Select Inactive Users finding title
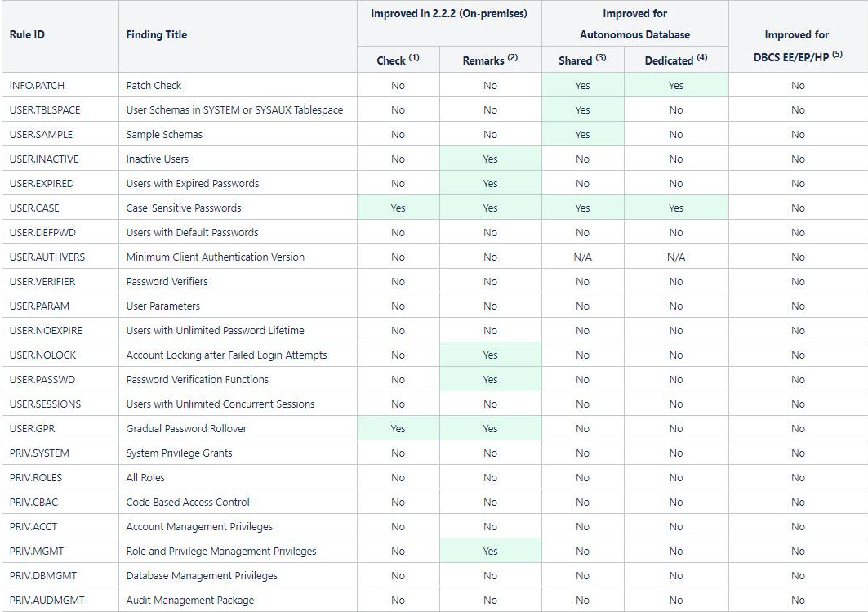868x612 pixels. point(158,159)
